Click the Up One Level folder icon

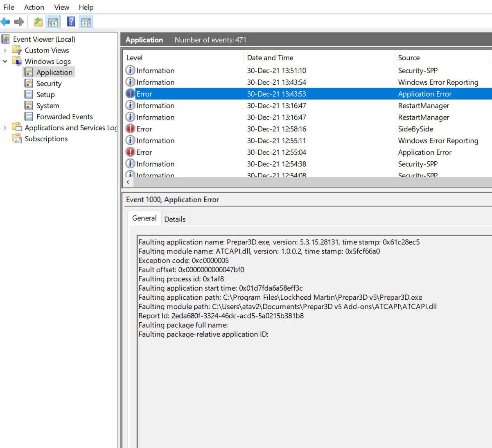click(38, 22)
